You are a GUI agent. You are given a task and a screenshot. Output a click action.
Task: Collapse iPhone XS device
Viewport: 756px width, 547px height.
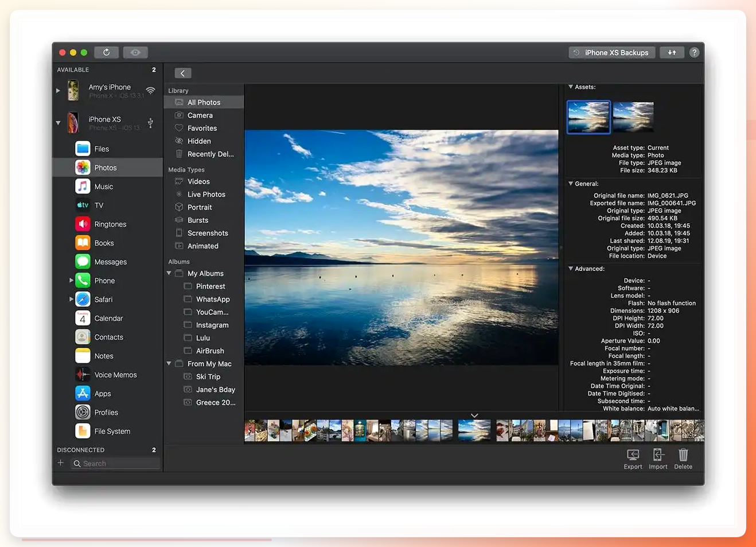click(x=58, y=122)
